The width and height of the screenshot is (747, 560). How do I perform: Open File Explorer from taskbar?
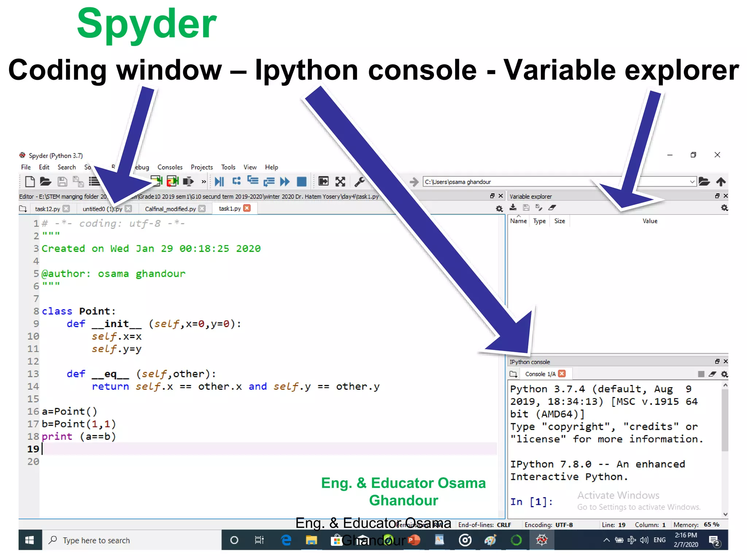[311, 540]
